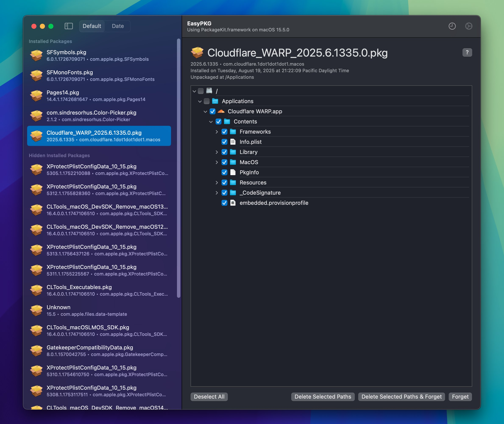Click the embedded.provisionprofile file icon
504x424 pixels.
233,203
